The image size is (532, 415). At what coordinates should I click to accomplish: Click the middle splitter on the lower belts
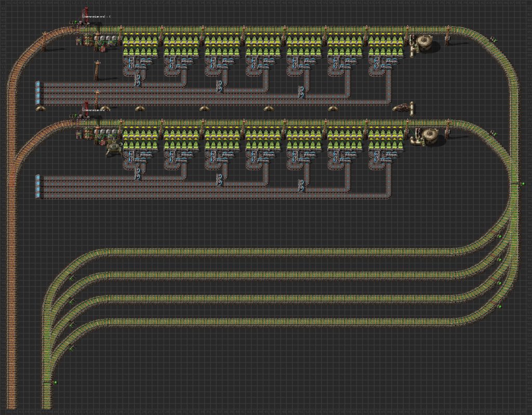coord(220,179)
